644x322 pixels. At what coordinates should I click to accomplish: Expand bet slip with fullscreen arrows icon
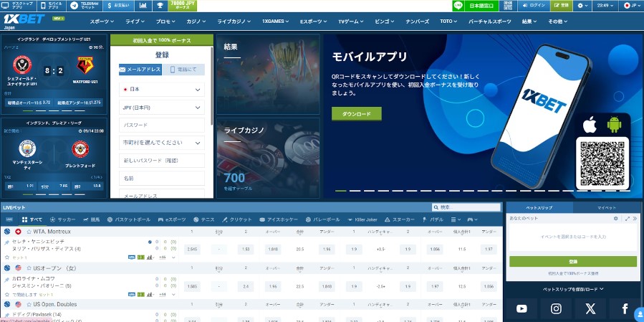[x=627, y=218]
